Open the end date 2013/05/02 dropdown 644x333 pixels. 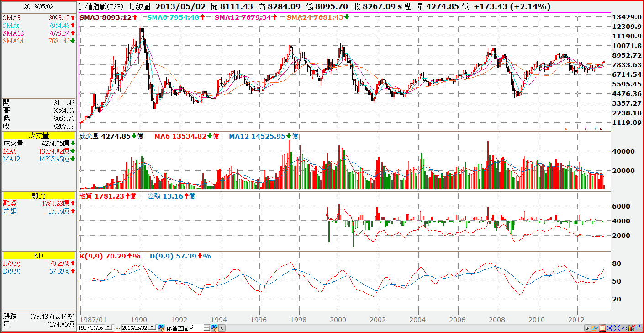(153, 328)
